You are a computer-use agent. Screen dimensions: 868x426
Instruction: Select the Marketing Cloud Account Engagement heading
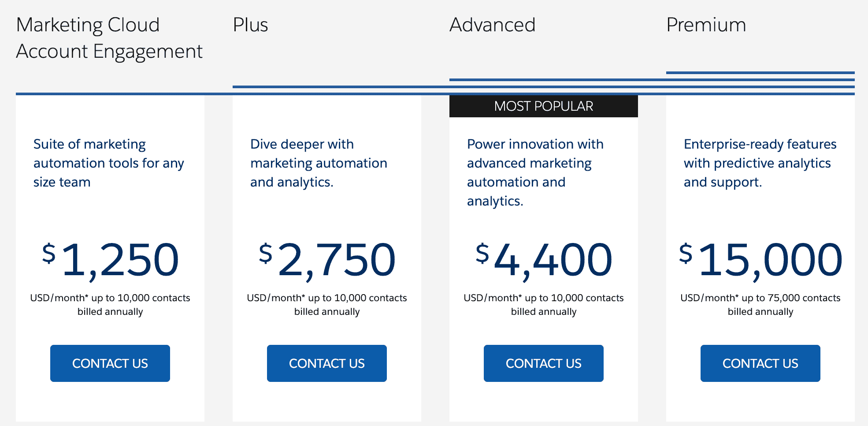click(109, 38)
